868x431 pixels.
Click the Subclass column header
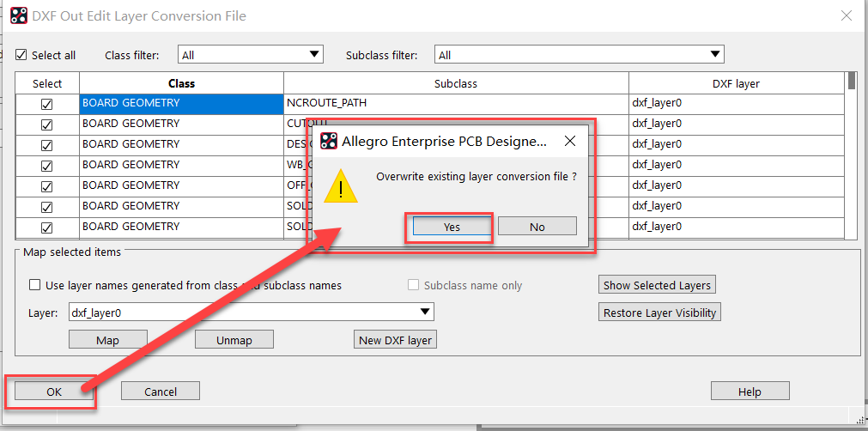(456, 83)
